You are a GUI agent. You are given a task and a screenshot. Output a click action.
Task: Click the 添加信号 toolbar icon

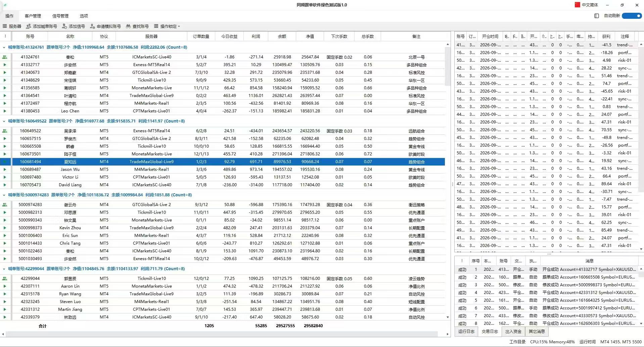[64, 26]
